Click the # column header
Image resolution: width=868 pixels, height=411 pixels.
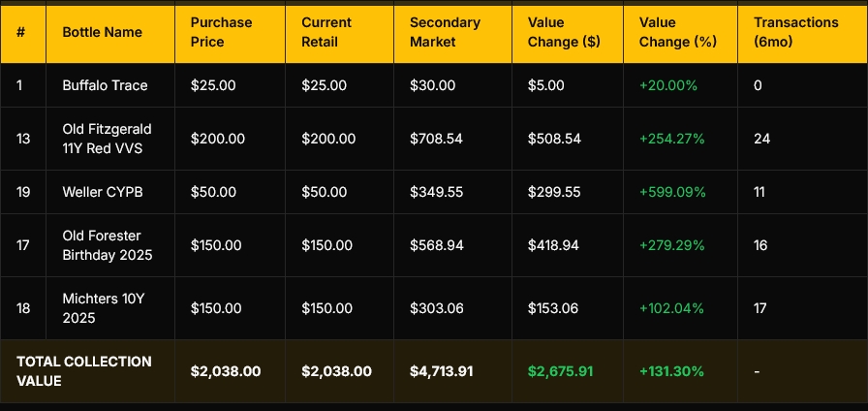tap(20, 32)
